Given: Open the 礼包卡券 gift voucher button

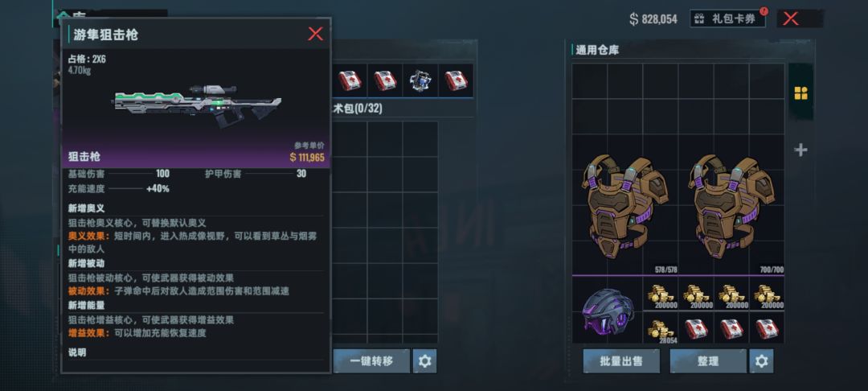Looking at the screenshot, I should click(727, 19).
